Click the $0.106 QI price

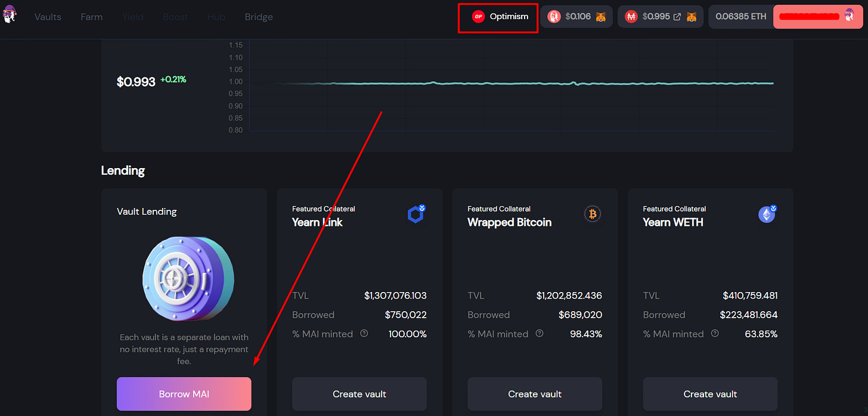click(577, 17)
